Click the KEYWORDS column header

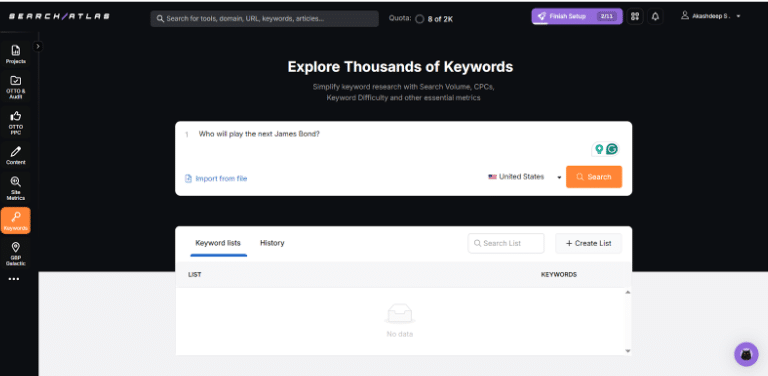pos(559,275)
